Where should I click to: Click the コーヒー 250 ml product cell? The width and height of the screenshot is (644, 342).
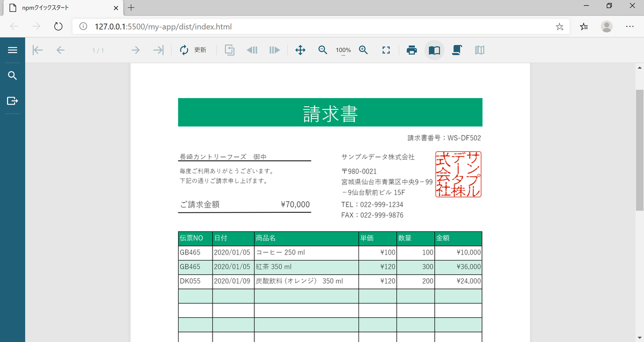click(x=306, y=252)
